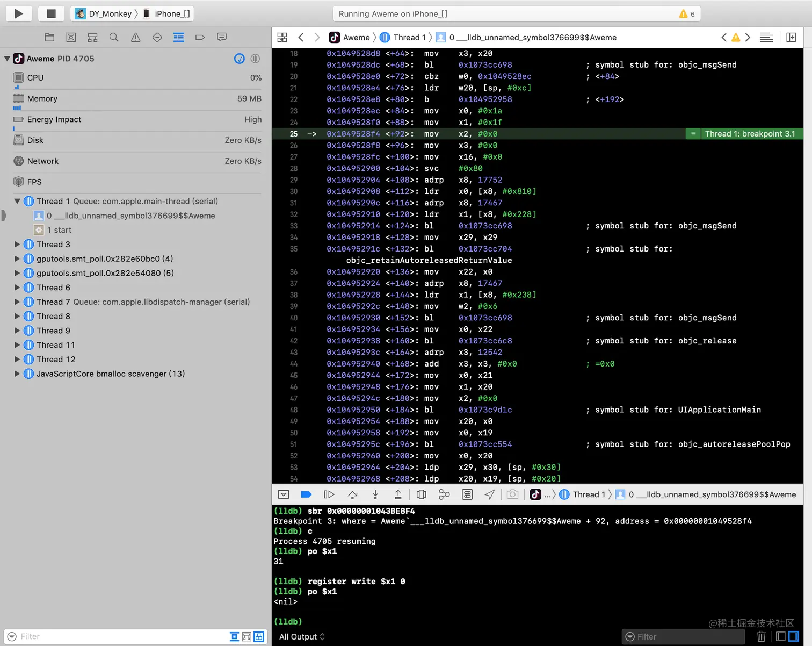The width and height of the screenshot is (812, 646).
Task: Open the Simulate Location arrow menu
Action: (x=490, y=494)
